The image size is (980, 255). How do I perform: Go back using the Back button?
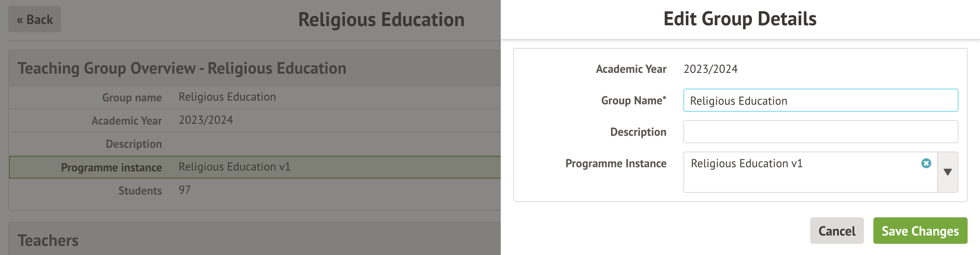35,19
